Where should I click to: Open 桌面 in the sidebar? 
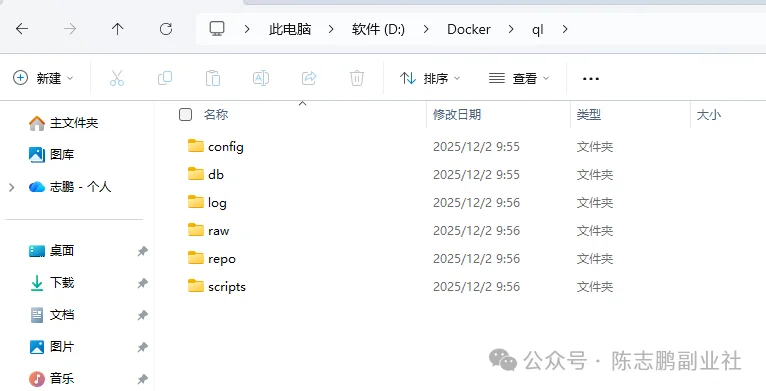click(x=62, y=251)
